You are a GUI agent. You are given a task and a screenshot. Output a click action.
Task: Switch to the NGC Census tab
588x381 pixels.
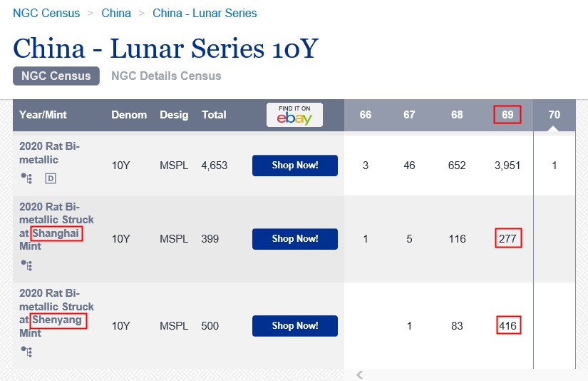56,76
